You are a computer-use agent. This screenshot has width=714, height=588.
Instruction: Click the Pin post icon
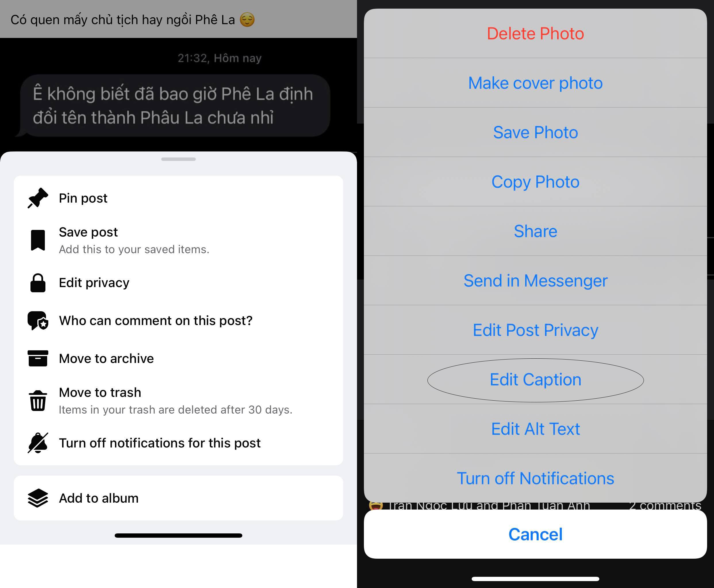click(36, 198)
